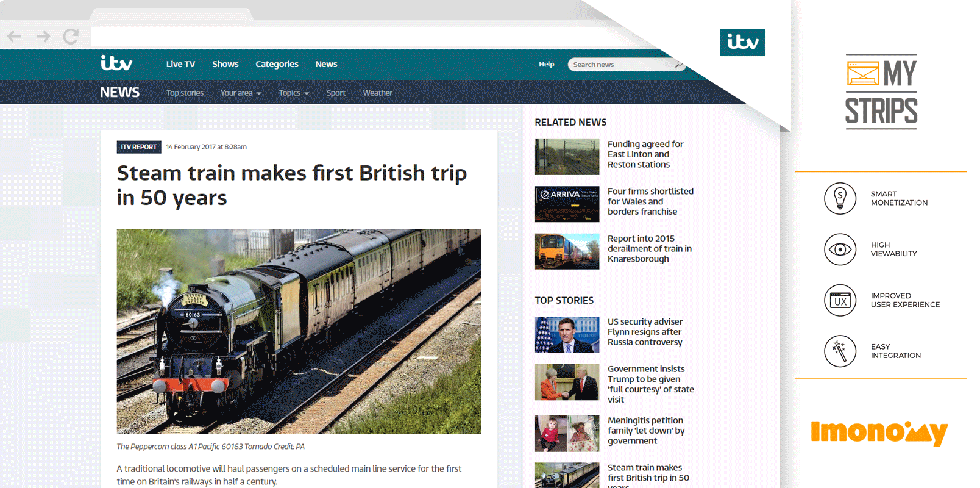The image size is (980, 488).
Task: Click the browser back arrow
Action: pyautogui.click(x=14, y=37)
